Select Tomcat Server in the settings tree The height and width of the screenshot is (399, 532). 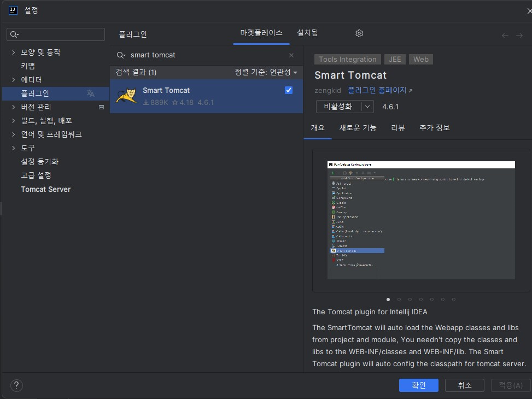[x=46, y=189]
